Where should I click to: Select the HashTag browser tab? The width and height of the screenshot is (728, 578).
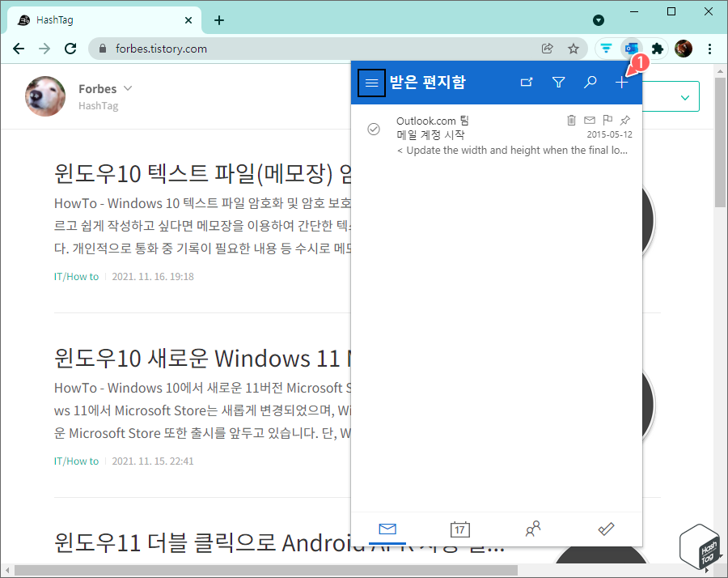click(x=104, y=20)
